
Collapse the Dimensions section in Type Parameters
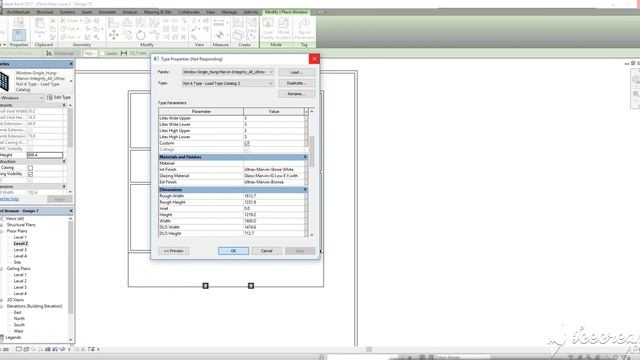[x=305, y=190]
